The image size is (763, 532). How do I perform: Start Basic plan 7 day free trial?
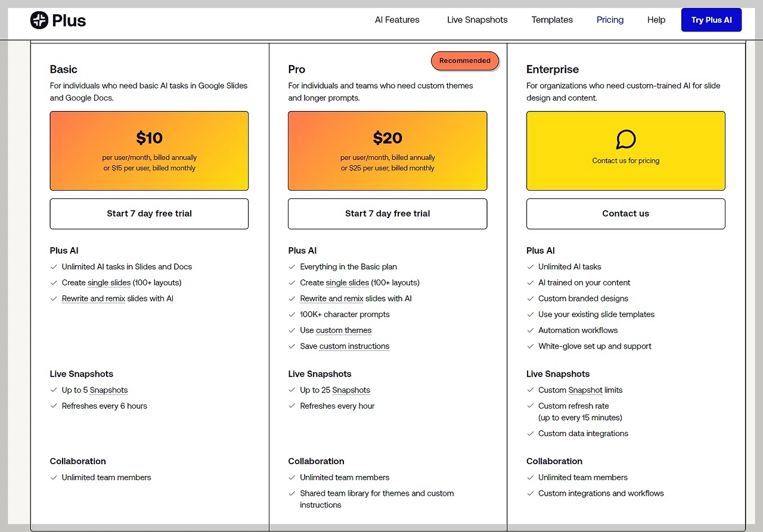click(x=149, y=214)
